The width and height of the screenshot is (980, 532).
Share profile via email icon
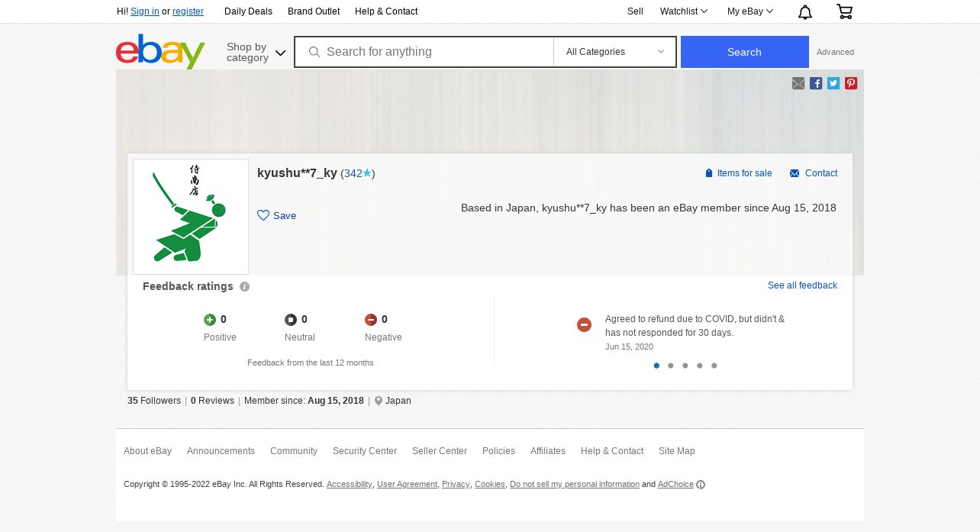pos(798,83)
